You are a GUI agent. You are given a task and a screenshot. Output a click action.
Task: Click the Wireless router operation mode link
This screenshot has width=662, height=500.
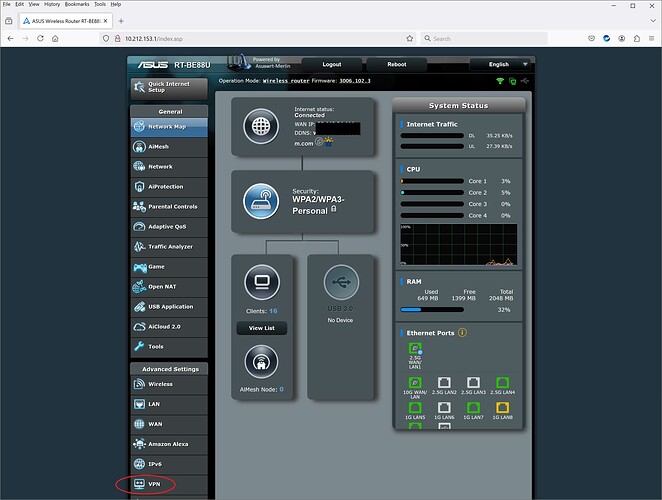(x=286, y=81)
